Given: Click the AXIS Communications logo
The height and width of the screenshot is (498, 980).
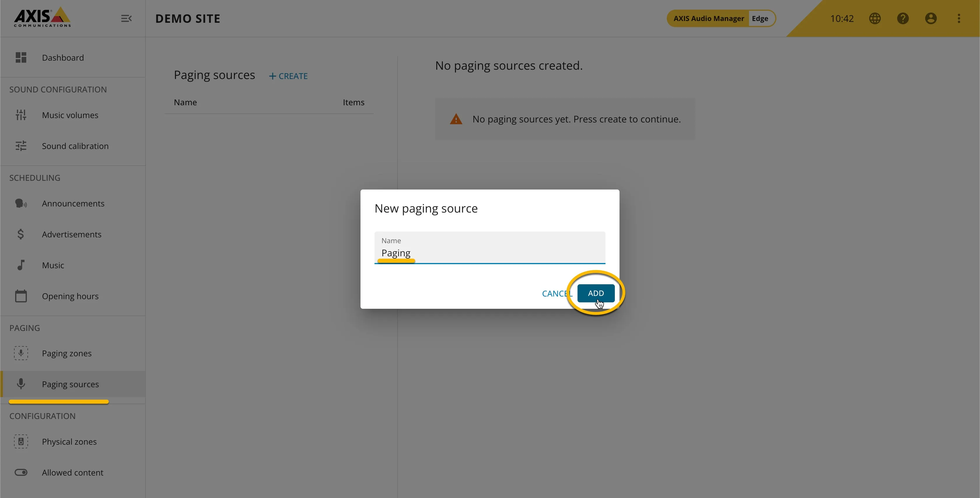Looking at the screenshot, I should pos(42,17).
